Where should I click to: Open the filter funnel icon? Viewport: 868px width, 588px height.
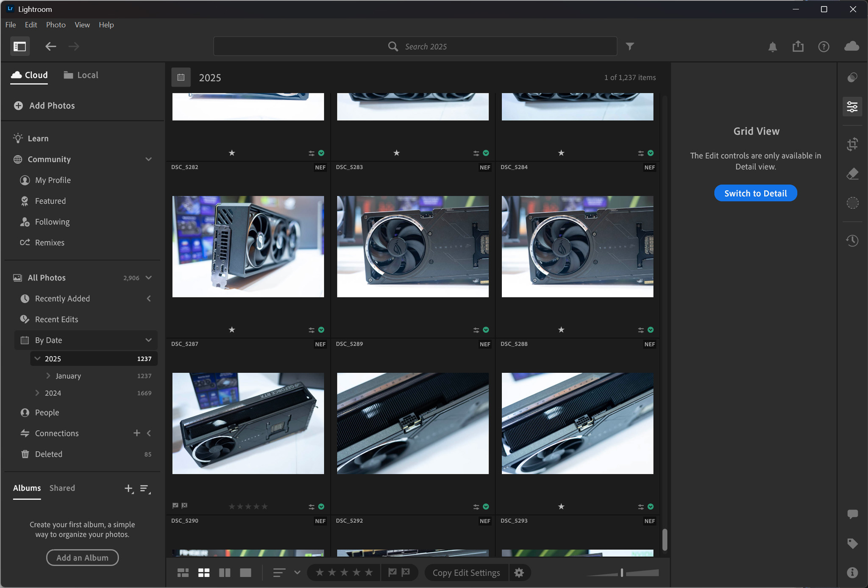[630, 46]
